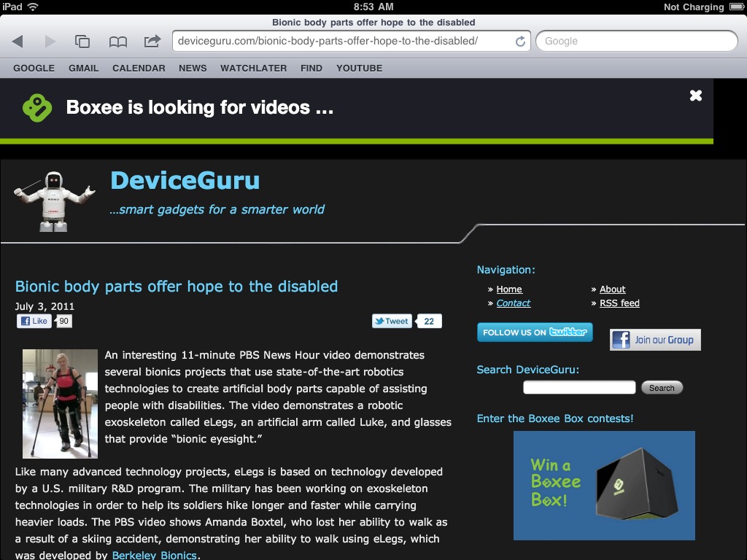This screenshot has width=747, height=560.
Task: Go to the Home navigation link
Action: click(x=508, y=289)
